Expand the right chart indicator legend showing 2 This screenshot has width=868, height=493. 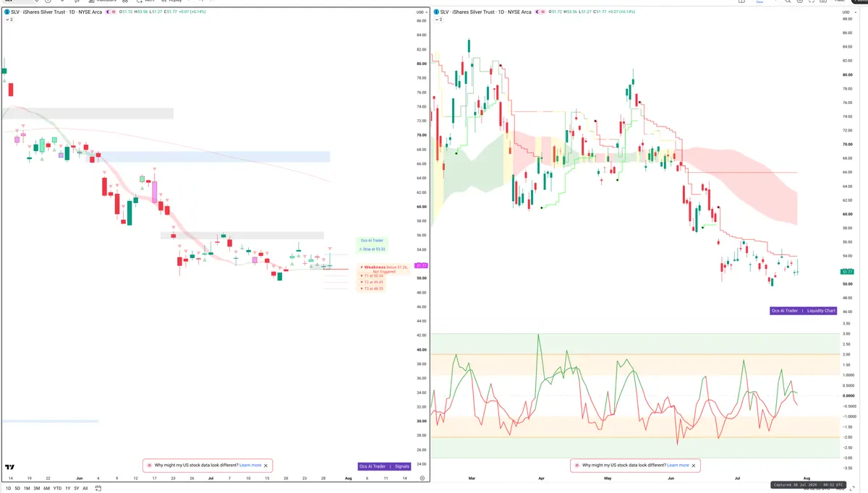coord(438,20)
